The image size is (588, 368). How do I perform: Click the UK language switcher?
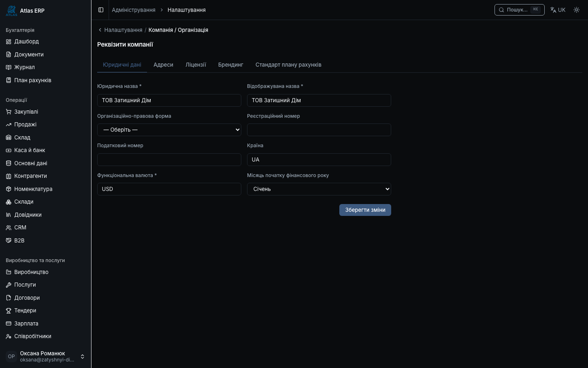tap(558, 10)
